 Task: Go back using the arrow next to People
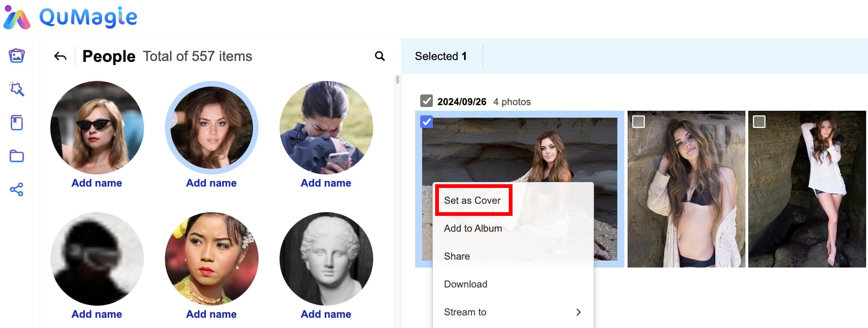click(60, 56)
